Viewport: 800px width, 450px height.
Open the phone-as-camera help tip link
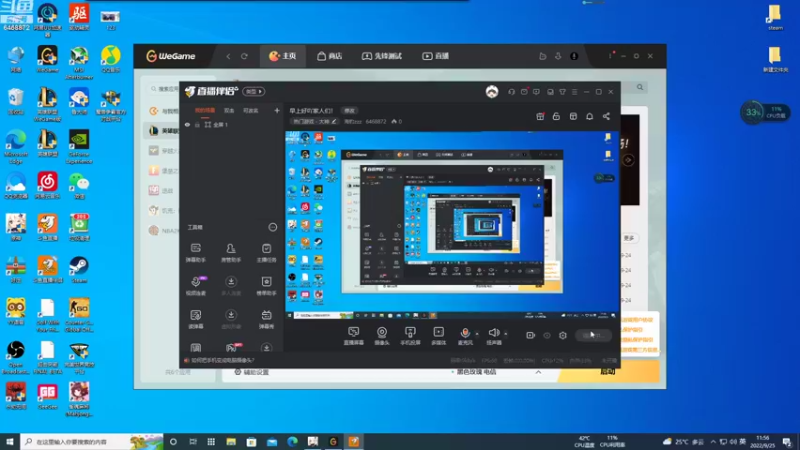pos(222,360)
